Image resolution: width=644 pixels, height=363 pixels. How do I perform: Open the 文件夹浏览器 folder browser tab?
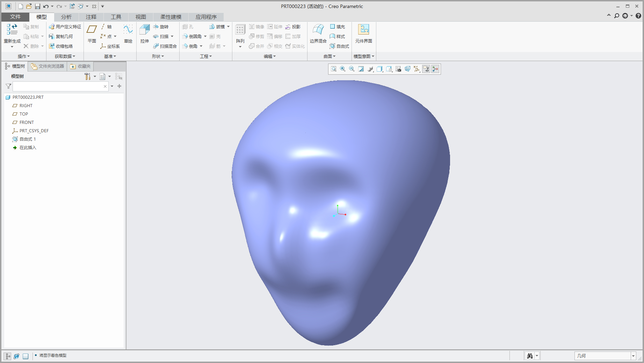[48, 66]
